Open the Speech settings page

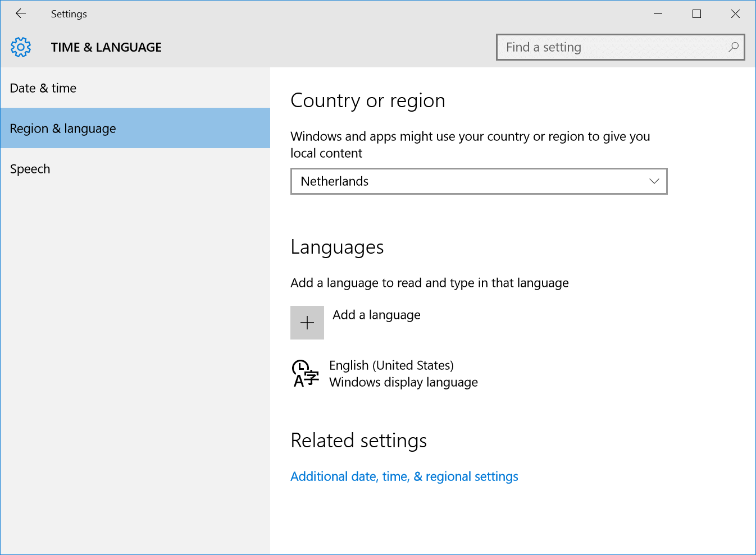coord(135,169)
